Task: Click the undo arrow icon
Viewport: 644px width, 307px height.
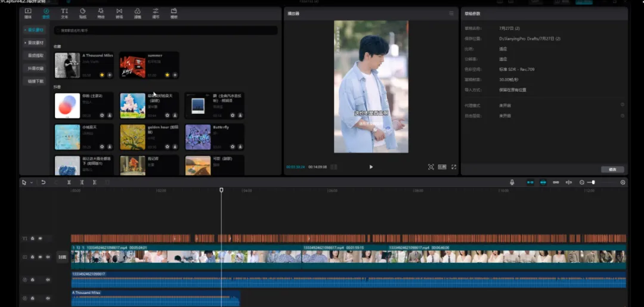Action: coord(44,182)
